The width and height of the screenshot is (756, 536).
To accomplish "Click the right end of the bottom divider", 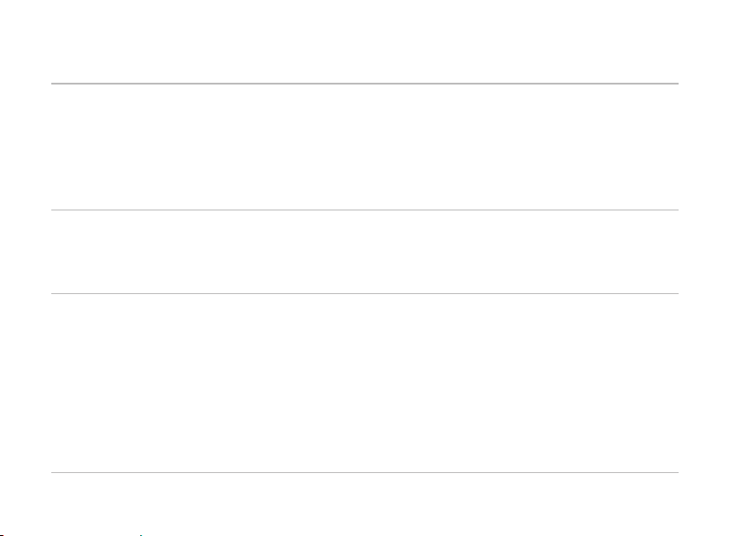I will (x=678, y=472).
